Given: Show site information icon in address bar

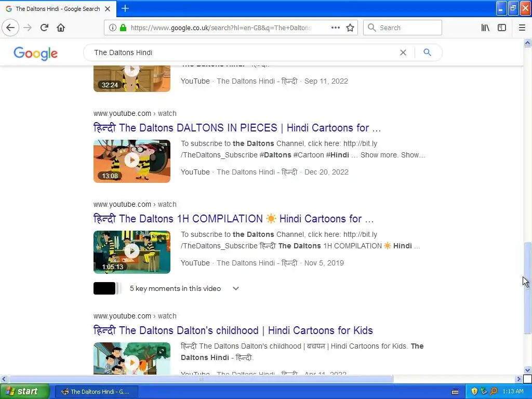Looking at the screenshot, I should (113, 28).
